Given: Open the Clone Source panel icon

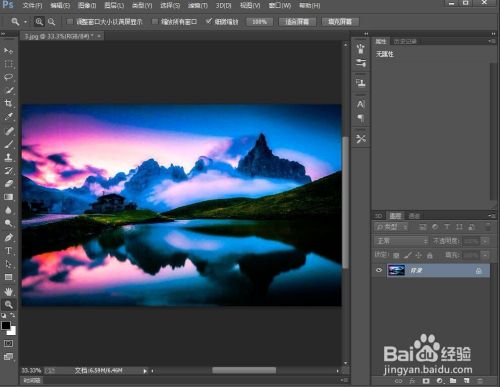Looking at the screenshot, I should click(361, 83).
